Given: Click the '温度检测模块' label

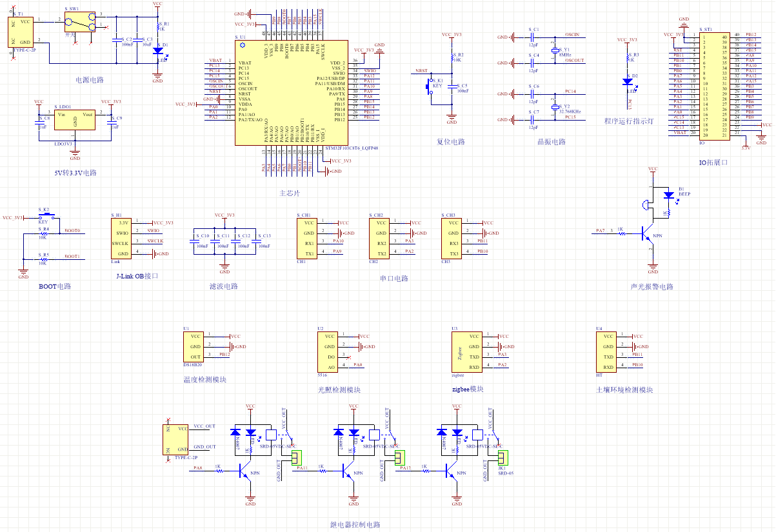Looking at the screenshot, I should click(x=204, y=380).
